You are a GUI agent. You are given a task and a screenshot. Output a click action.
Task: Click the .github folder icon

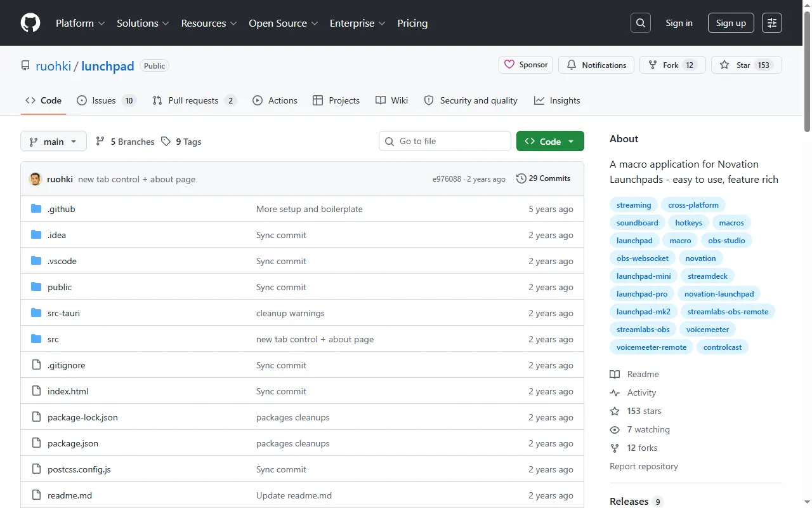36,209
